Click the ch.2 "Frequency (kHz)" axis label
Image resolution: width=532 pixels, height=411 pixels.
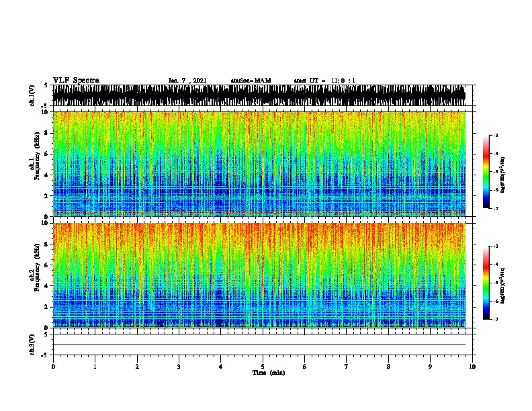37,267
